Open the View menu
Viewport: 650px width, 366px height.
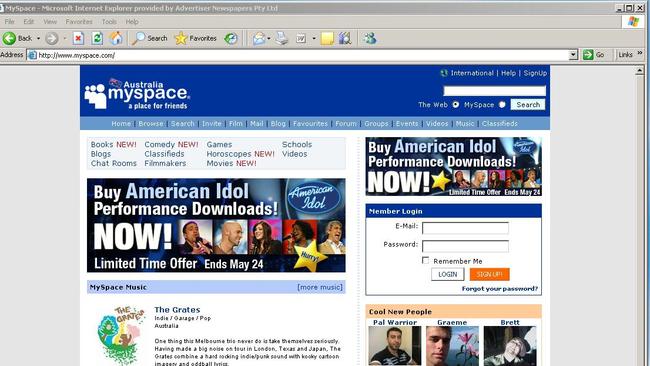click(x=50, y=22)
